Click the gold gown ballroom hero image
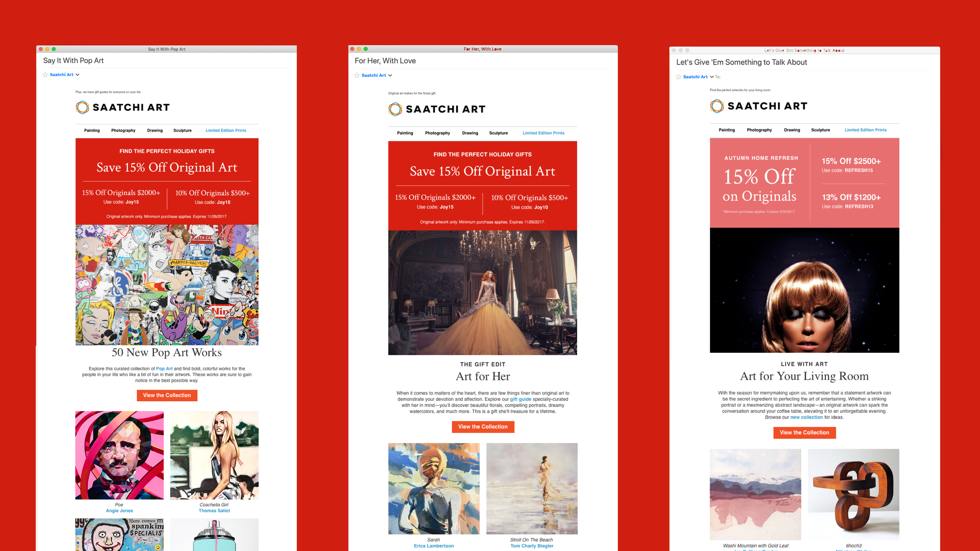 [483, 293]
